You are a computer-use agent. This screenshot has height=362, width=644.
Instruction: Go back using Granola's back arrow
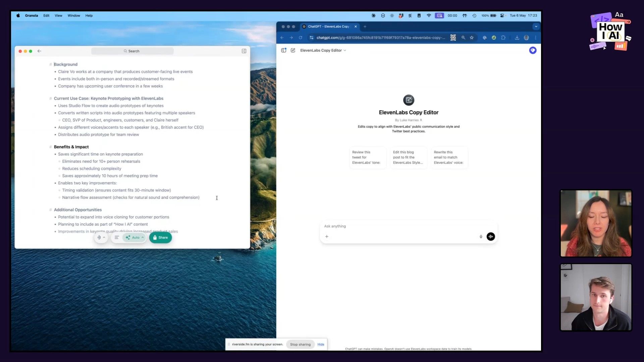tap(39, 51)
